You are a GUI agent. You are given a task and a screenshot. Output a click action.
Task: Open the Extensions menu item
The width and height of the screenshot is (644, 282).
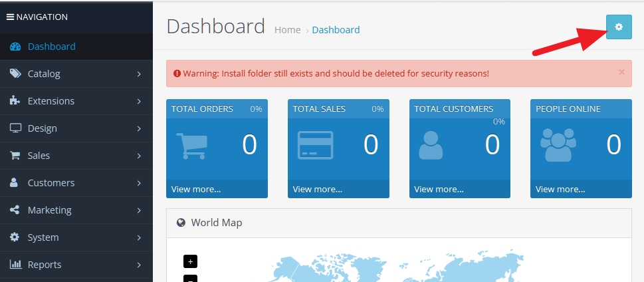(76, 100)
